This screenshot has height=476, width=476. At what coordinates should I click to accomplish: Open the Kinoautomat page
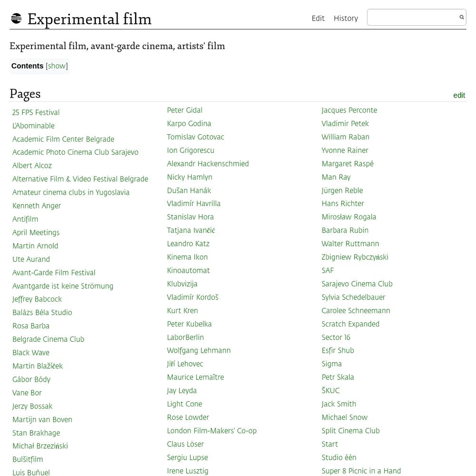pyautogui.click(x=188, y=270)
